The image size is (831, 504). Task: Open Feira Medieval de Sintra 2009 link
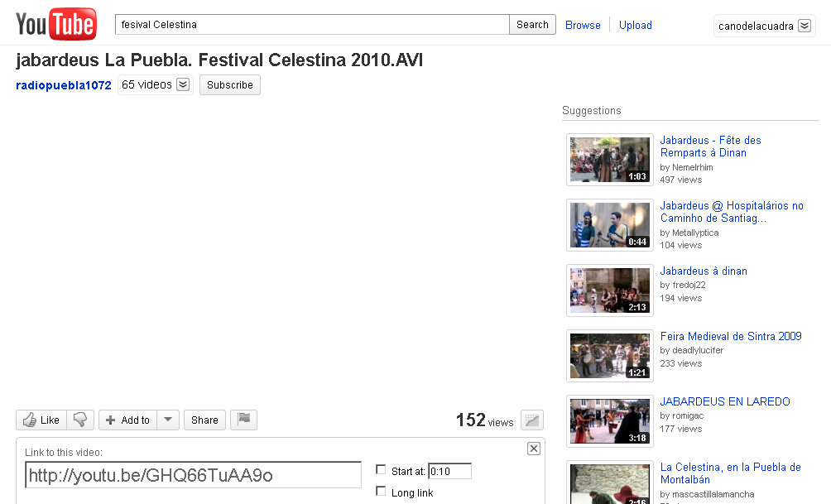(x=730, y=336)
